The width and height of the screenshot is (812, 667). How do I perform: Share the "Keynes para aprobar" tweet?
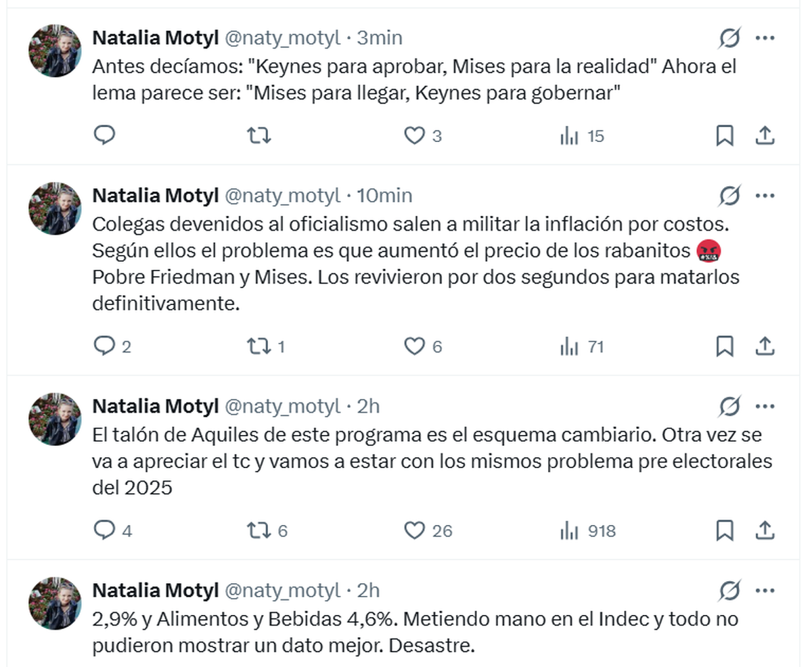click(x=765, y=136)
